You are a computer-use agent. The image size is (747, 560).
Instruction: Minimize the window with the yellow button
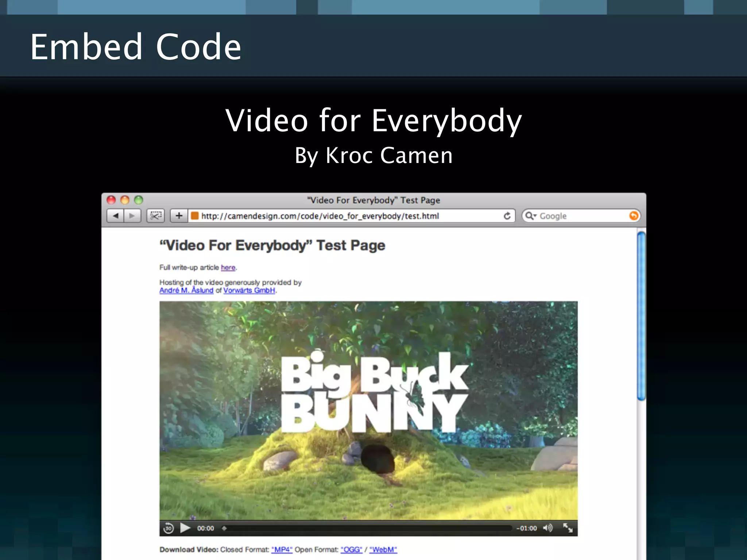pyautogui.click(x=125, y=200)
